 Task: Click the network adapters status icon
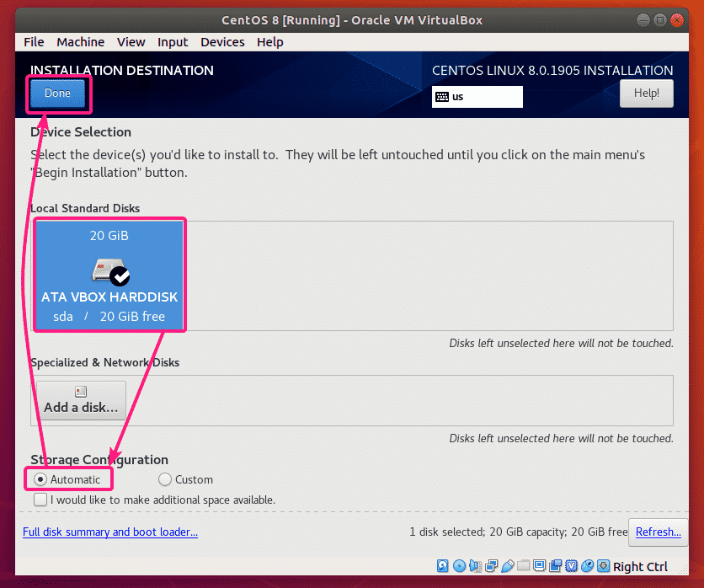pyautogui.click(x=492, y=565)
